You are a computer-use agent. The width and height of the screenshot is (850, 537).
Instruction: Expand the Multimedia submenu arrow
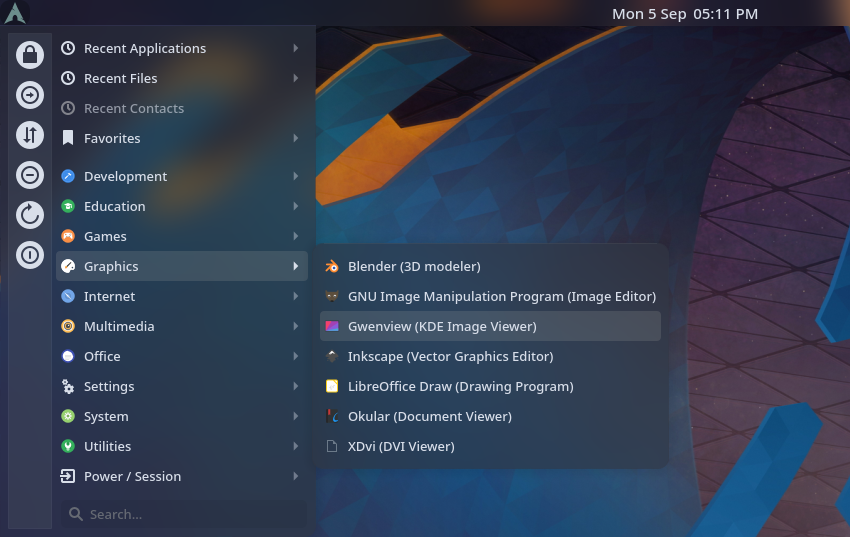pyautogui.click(x=296, y=326)
